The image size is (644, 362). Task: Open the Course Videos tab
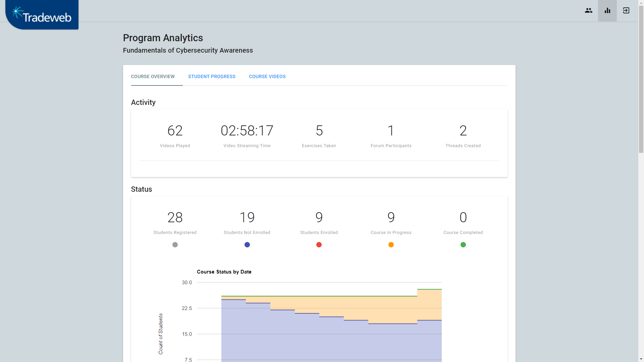tap(267, 76)
